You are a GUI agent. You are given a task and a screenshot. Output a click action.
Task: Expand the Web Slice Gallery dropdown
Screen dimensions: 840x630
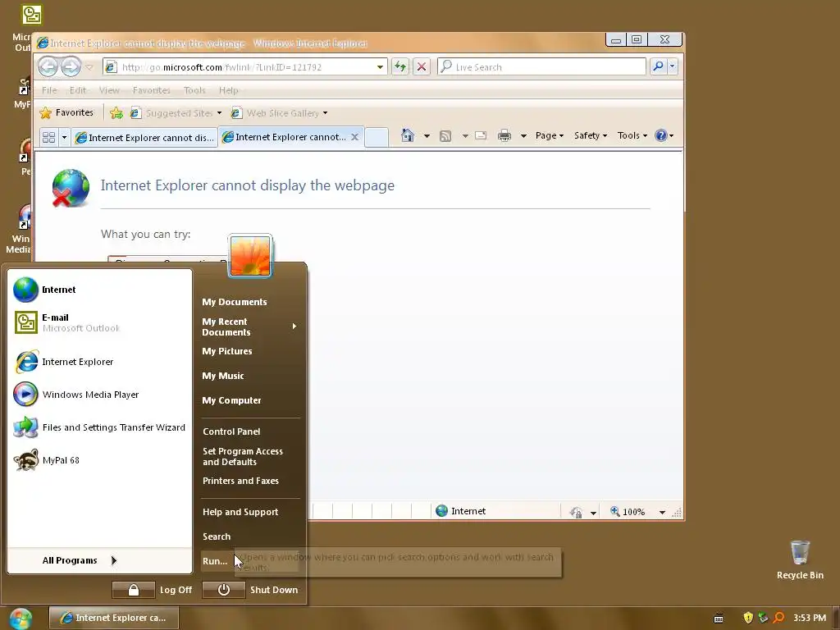click(325, 113)
